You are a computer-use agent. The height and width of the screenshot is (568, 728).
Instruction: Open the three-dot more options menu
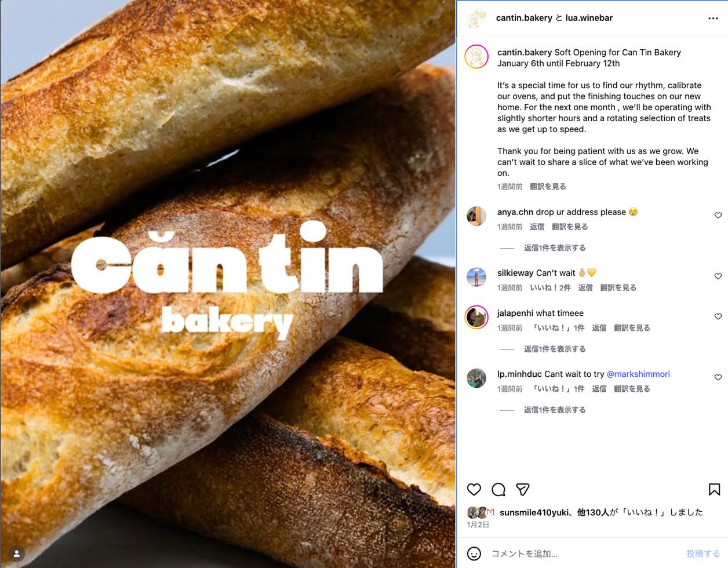click(x=713, y=19)
